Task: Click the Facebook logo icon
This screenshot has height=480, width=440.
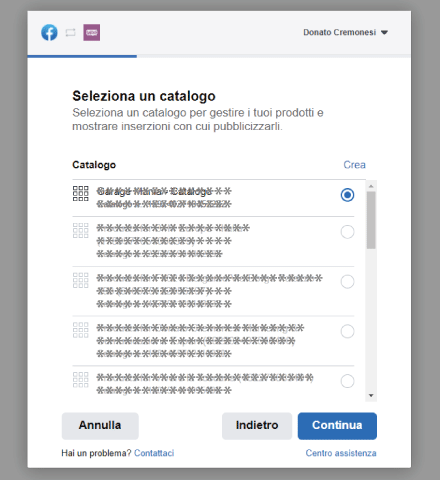Action: point(49,33)
